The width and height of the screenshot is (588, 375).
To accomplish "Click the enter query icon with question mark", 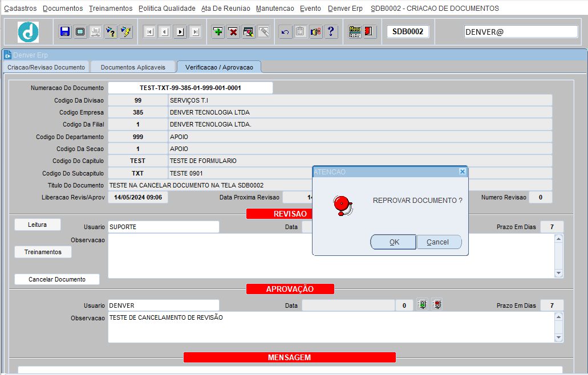I will click(x=111, y=32).
